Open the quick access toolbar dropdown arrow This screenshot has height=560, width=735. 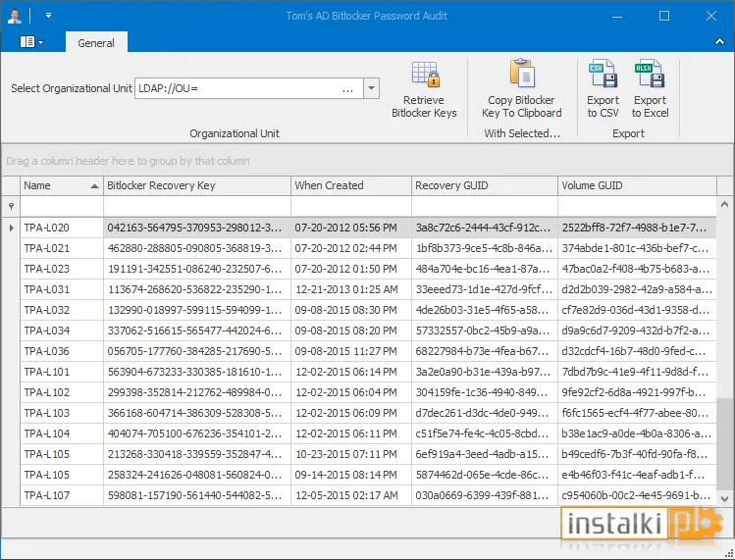[48, 16]
